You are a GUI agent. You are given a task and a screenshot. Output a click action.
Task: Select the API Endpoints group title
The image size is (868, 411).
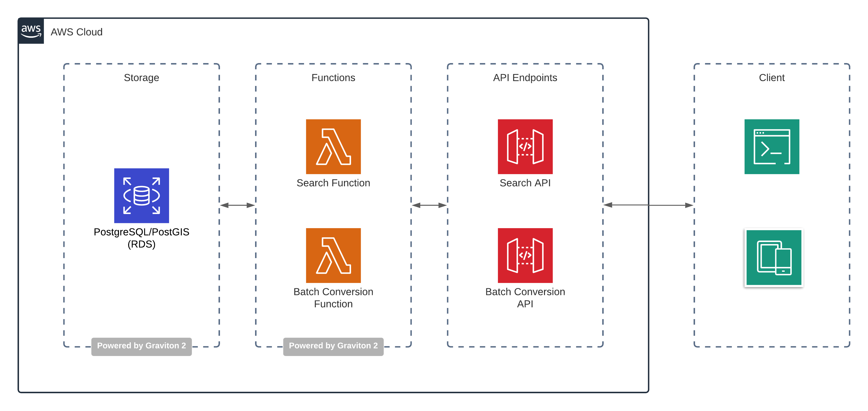click(x=525, y=78)
